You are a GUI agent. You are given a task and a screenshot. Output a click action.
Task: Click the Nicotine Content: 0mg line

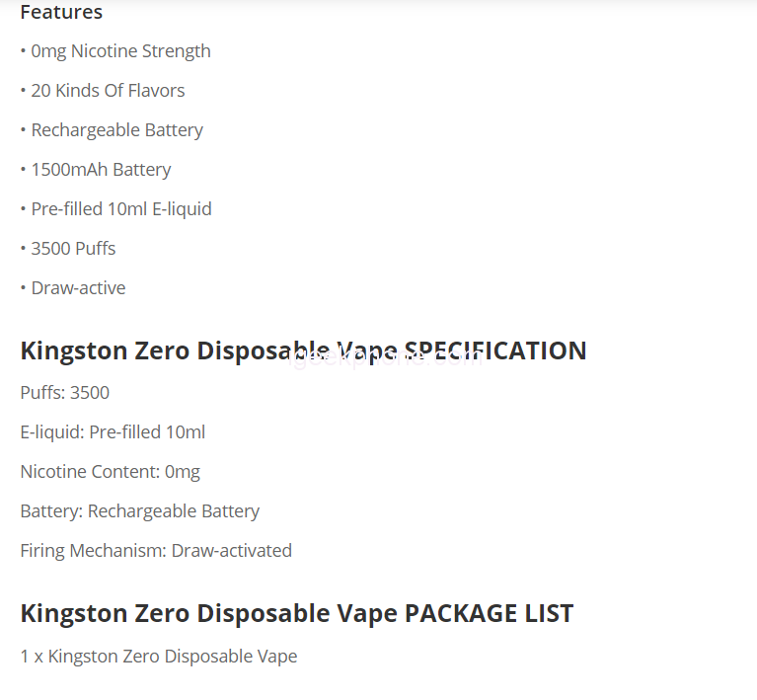110,472
